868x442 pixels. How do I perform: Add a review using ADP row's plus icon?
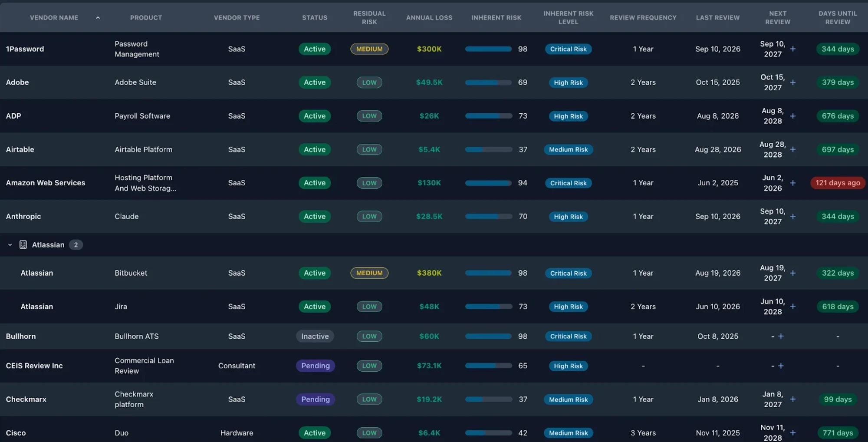[x=792, y=116]
